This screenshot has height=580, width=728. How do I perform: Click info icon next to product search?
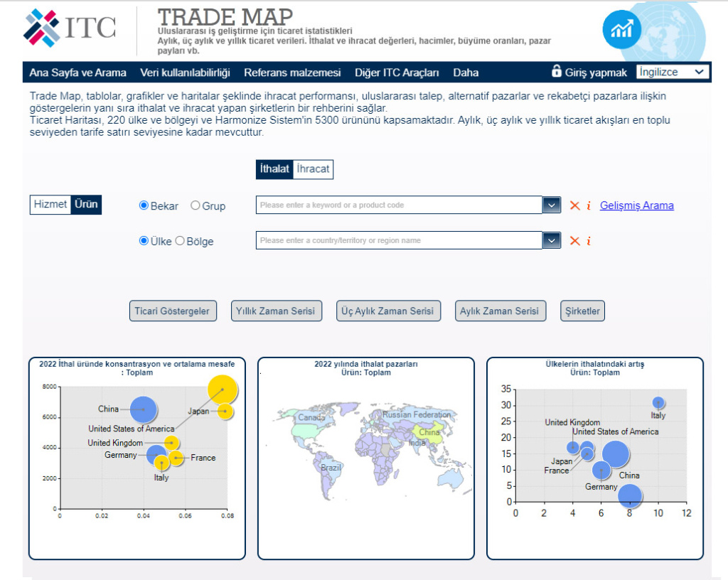(x=589, y=205)
